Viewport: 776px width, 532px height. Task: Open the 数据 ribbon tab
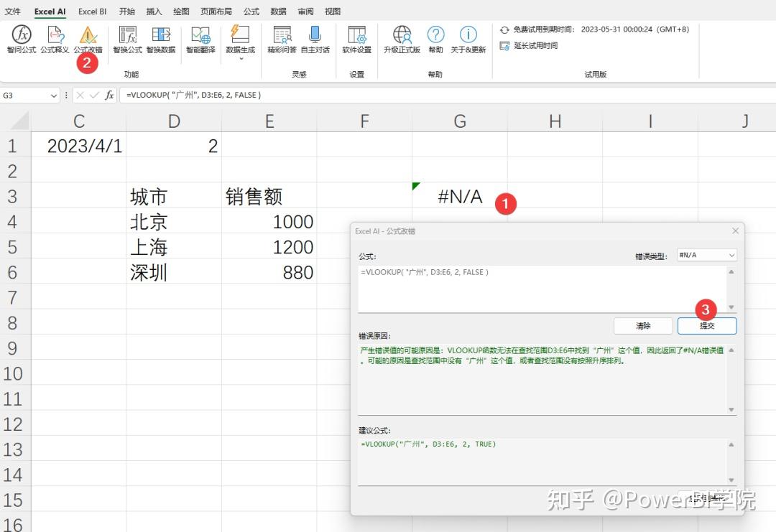point(278,11)
